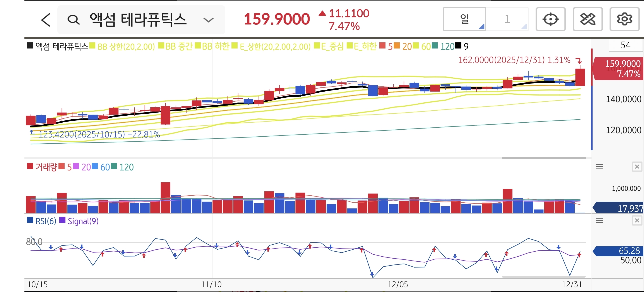This screenshot has height=292, width=644.
Task: Tap the back arrow icon
Action: pyautogui.click(x=46, y=20)
